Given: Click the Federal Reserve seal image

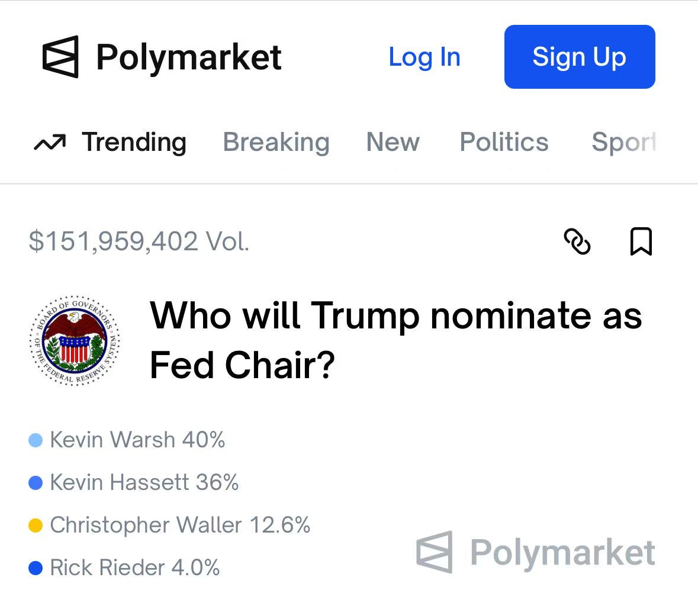Looking at the screenshot, I should (75, 340).
